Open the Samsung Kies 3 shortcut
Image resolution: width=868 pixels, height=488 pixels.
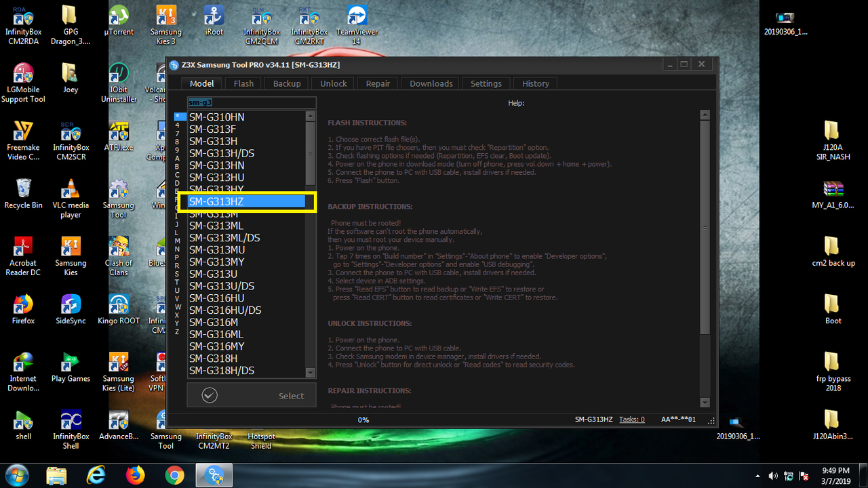[x=166, y=25]
